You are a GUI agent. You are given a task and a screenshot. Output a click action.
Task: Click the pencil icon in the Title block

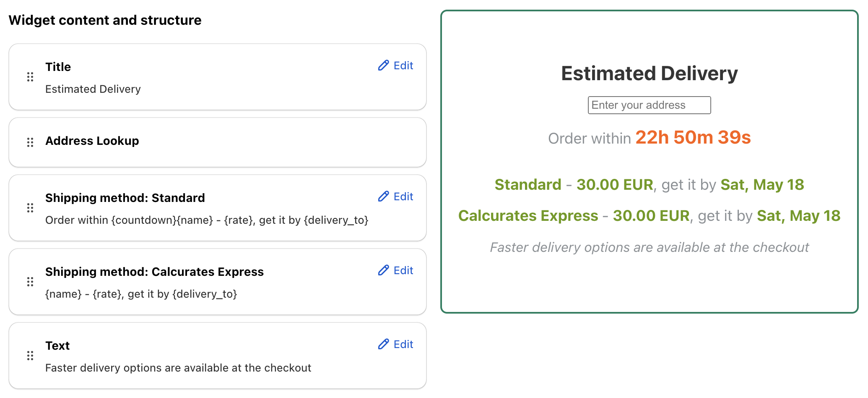click(x=383, y=65)
